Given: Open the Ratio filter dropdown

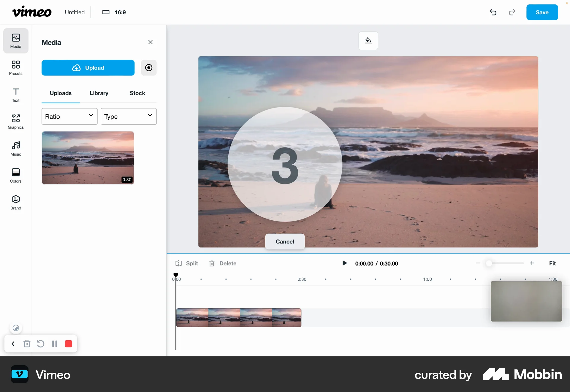Looking at the screenshot, I should pyautogui.click(x=69, y=116).
